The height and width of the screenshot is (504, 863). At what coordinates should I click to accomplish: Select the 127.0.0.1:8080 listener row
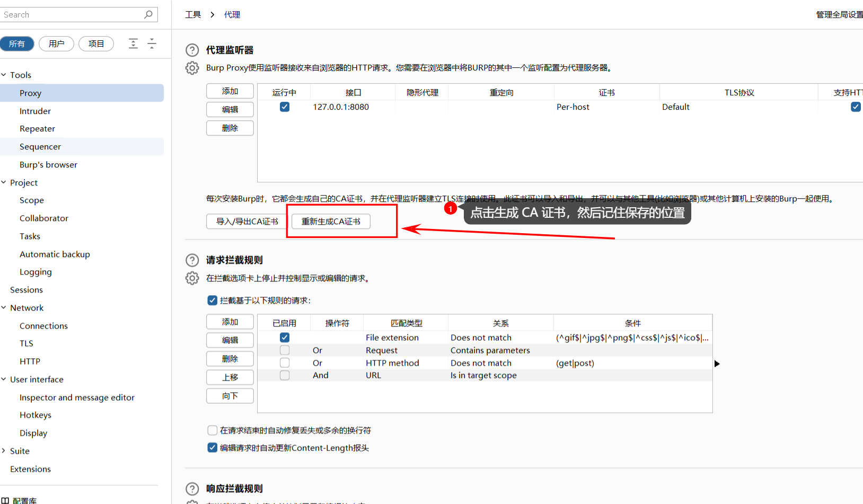point(560,107)
